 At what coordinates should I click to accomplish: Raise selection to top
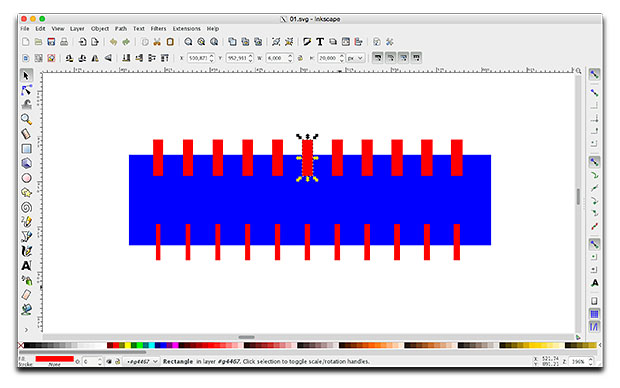click(x=165, y=58)
